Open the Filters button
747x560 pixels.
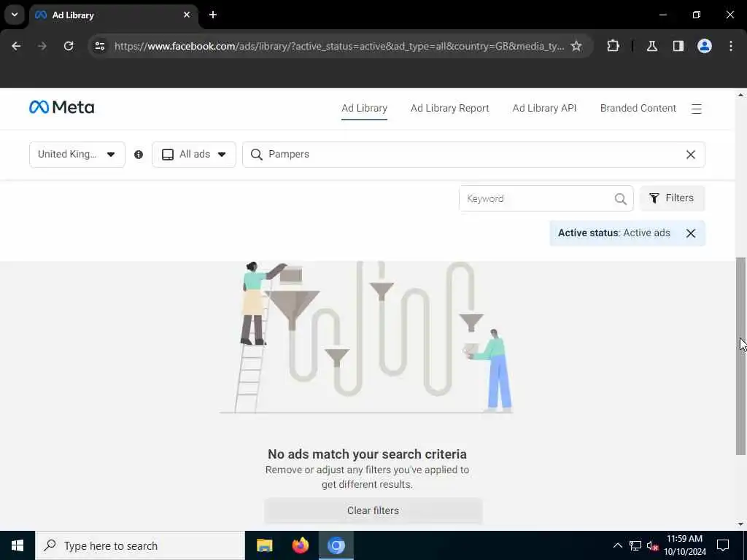[x=672, y=198]
